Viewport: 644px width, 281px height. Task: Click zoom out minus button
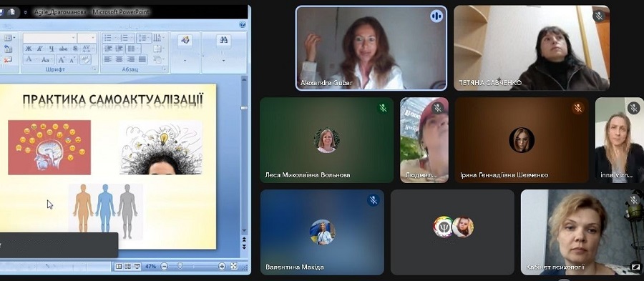coord(164,266)
